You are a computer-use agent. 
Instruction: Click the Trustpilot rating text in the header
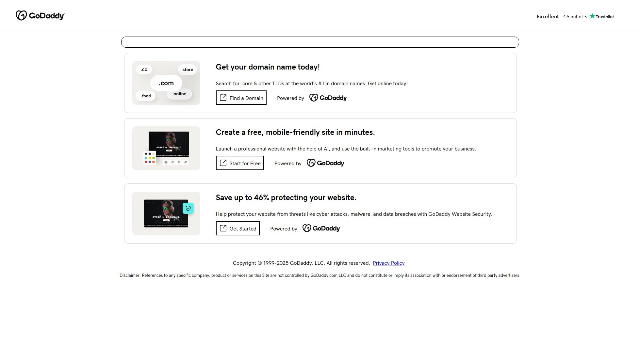click(x=575, y=16)
